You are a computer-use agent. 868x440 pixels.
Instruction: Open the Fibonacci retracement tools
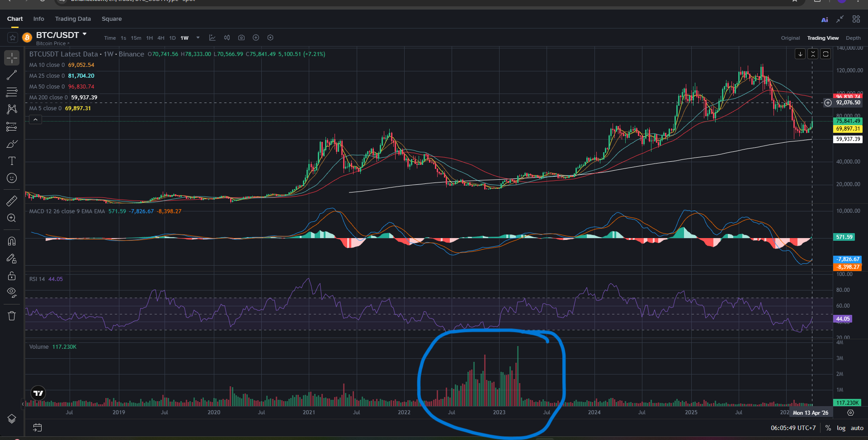[12, 92]
